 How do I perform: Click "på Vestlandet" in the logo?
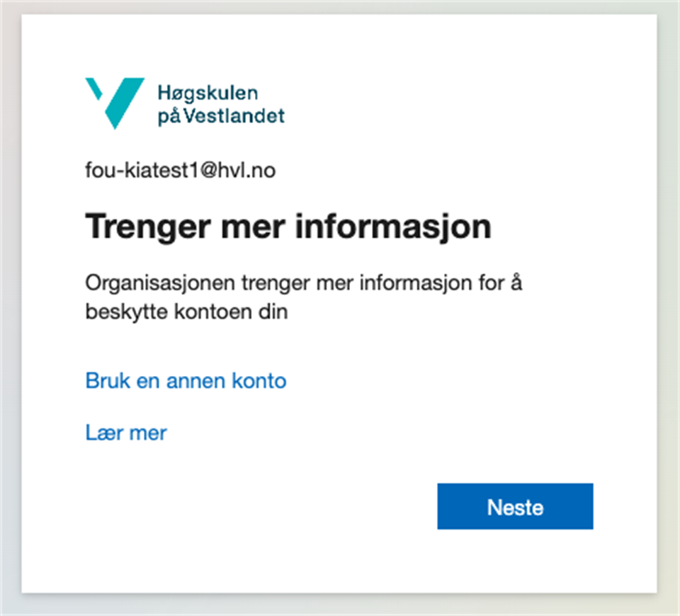click(x=220, y=115)
